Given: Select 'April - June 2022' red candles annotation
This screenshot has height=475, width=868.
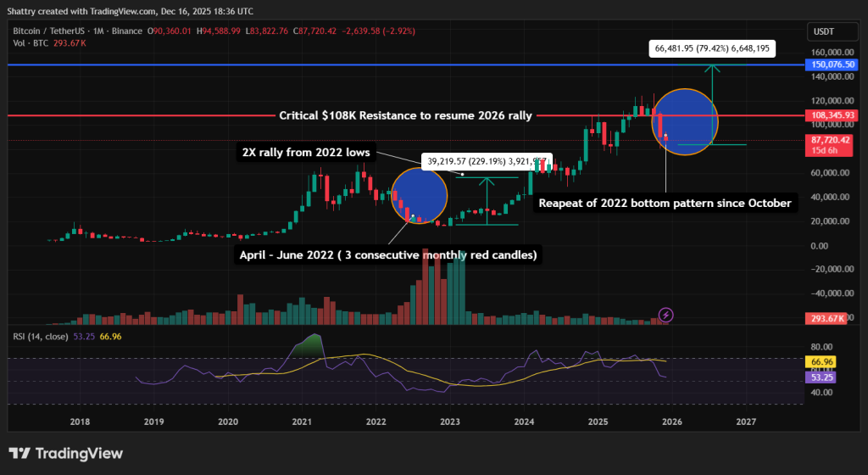Looking at the screenshot, I should [388, 254].
